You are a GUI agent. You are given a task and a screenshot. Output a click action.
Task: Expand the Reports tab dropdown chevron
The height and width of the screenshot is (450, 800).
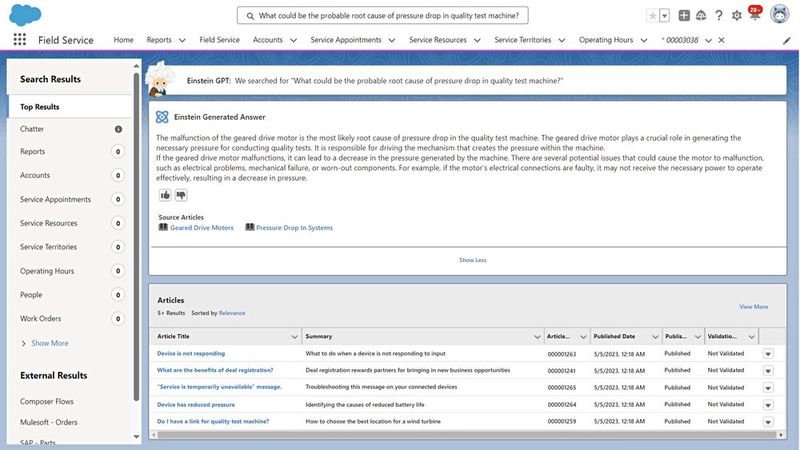(182, 40)
